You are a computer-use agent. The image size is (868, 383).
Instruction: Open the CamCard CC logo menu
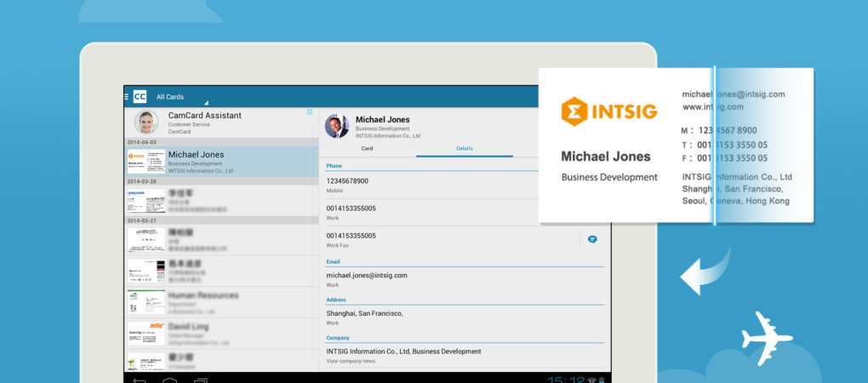point(139,97)
